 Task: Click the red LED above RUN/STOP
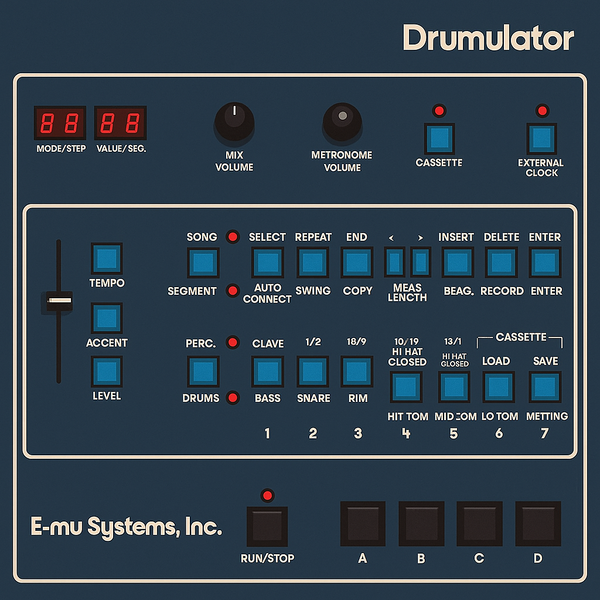[x=267, y=496]
